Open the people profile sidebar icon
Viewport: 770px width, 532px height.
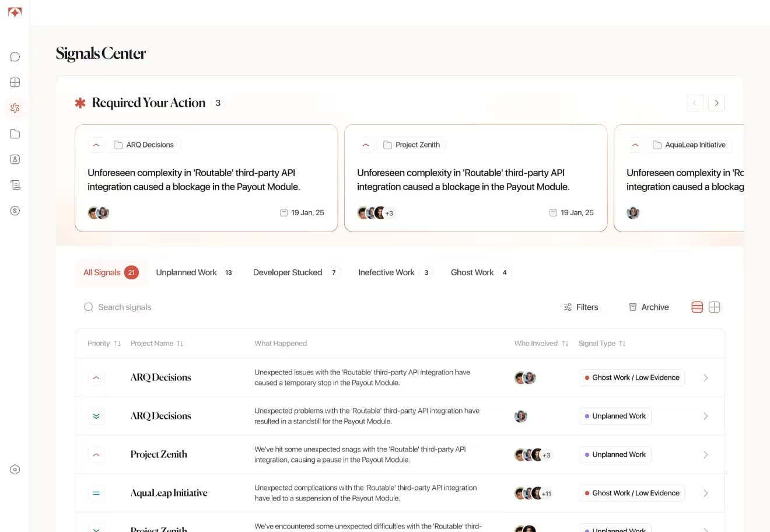[15, 159]
